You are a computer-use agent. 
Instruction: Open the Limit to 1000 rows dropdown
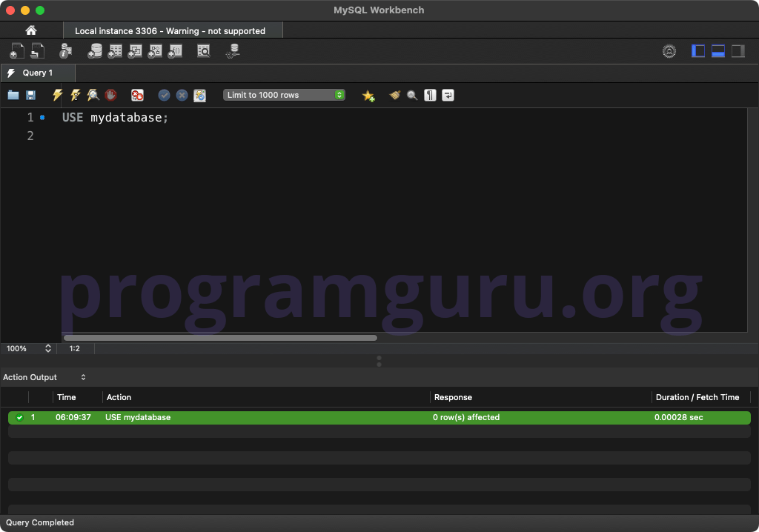pos(284,95)
